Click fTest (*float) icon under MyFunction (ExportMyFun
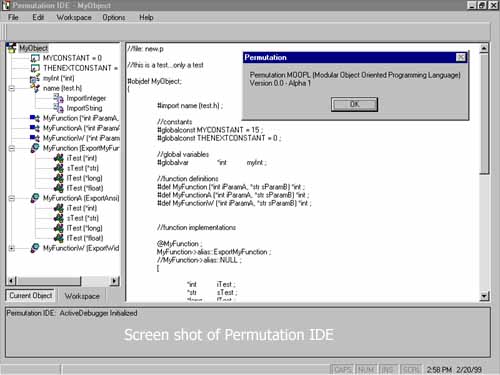Viewport: 500px width, 375px height. coord(59,188)
